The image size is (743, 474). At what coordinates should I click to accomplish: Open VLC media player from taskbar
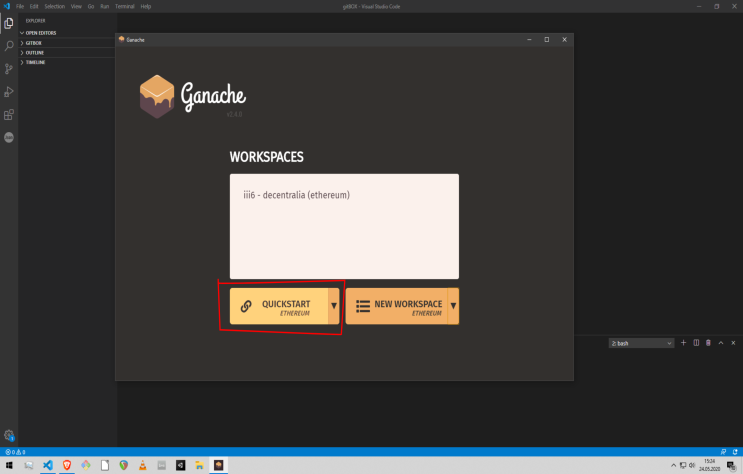pos(143,465)
